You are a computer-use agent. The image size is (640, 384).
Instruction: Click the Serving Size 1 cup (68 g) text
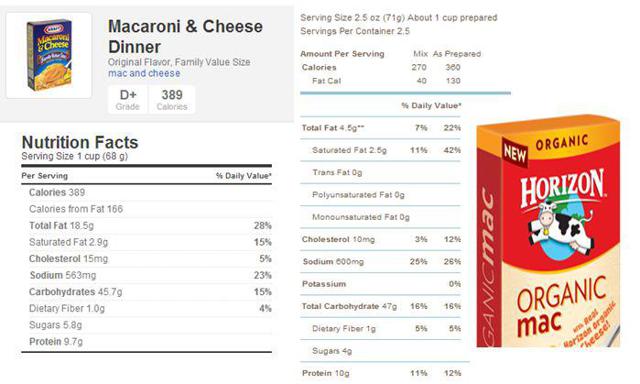[x=75, y=156]
